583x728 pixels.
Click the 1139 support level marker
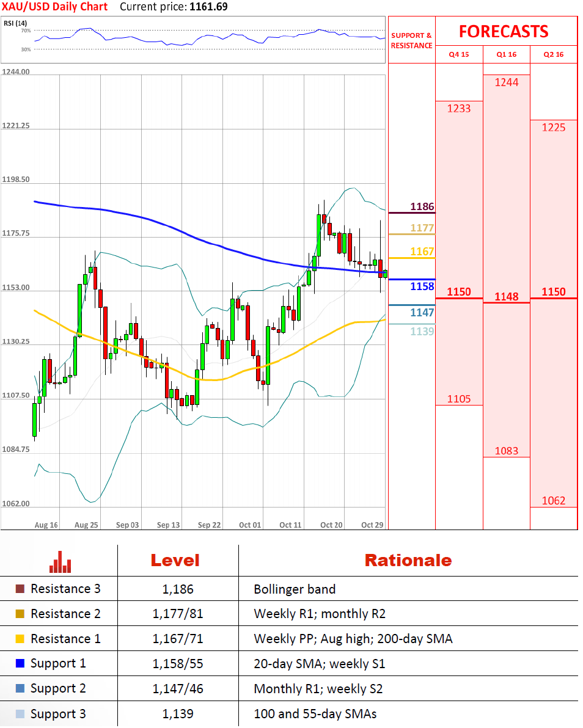(x=422, y=332)
